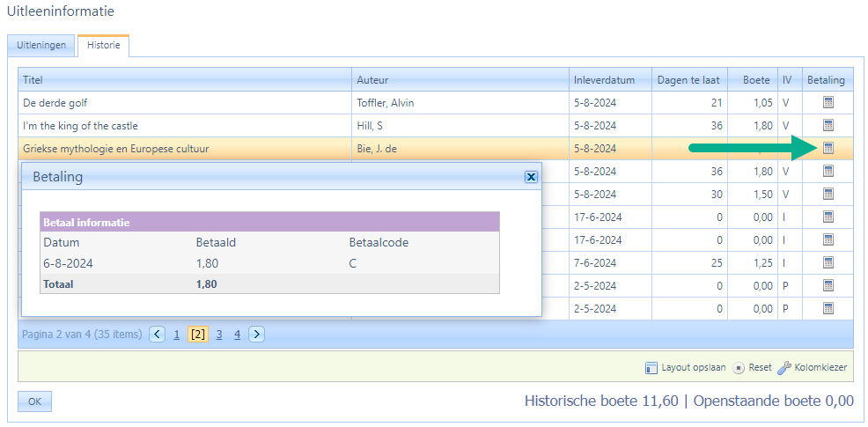Open payment icon for De derde golf

tap(828, 103)
